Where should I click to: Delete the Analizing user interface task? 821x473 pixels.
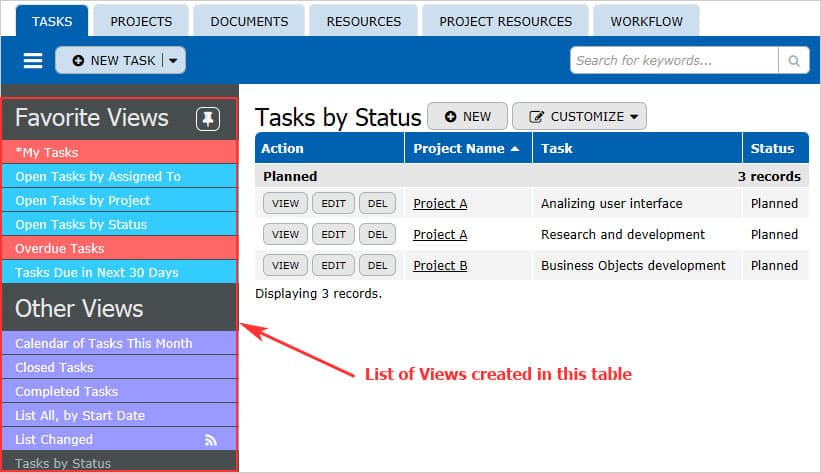click(x=377, y=203)
